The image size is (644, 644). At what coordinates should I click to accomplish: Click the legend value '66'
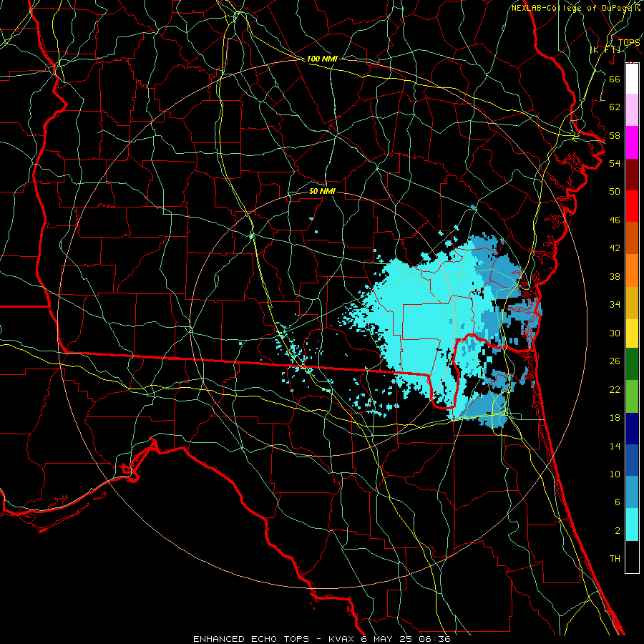(615, 79)
